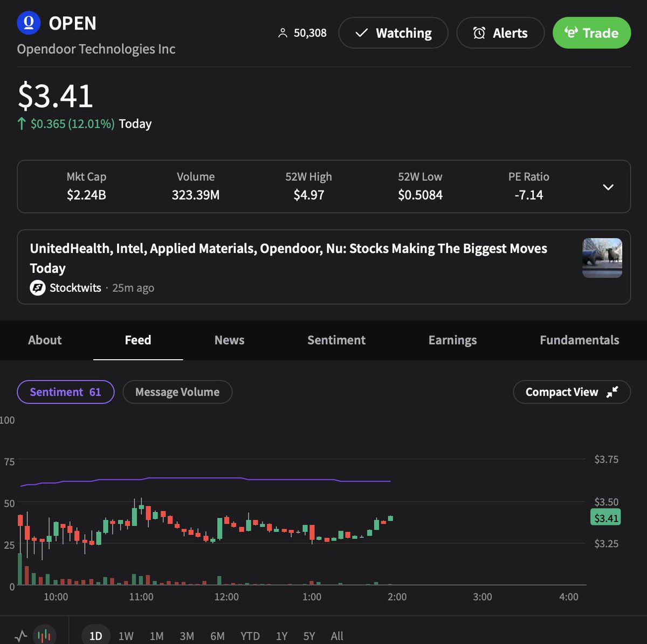Click the 52W Low value $0.5084
This screenshot has height=644, width=647.
coord(420,195)
